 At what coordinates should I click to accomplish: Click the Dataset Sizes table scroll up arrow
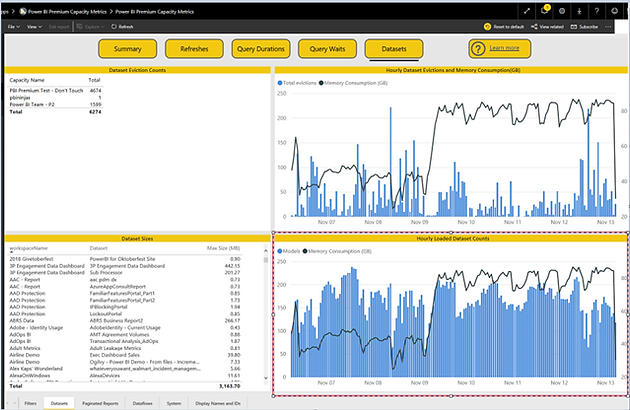(266, 250)
